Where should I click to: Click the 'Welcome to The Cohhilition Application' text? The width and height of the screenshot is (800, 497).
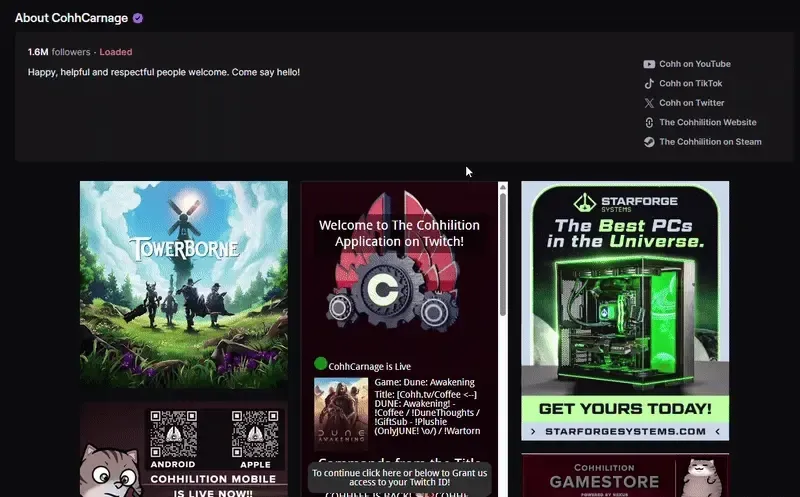(x=399, y=233)
